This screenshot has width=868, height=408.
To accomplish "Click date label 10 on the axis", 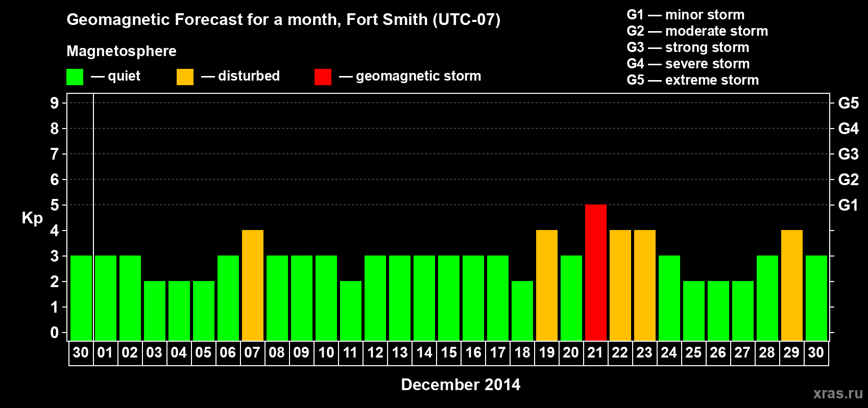I will tap(326, 352).
